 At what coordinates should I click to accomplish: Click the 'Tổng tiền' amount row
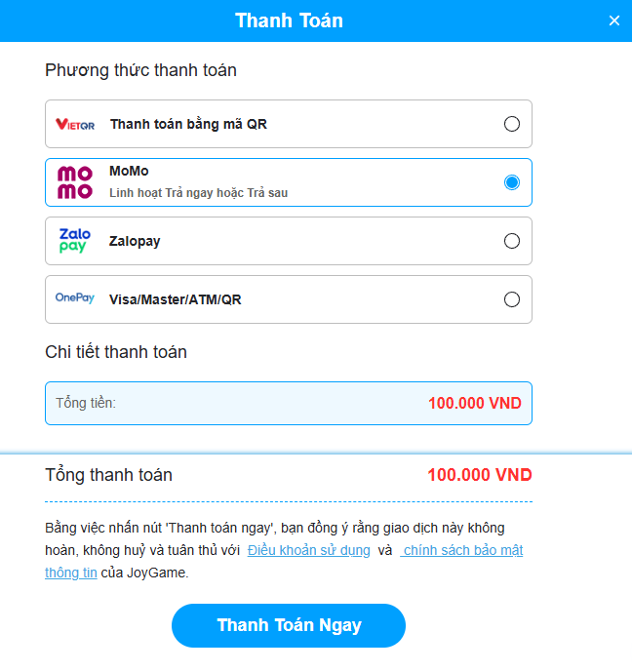tap(289, 403)
